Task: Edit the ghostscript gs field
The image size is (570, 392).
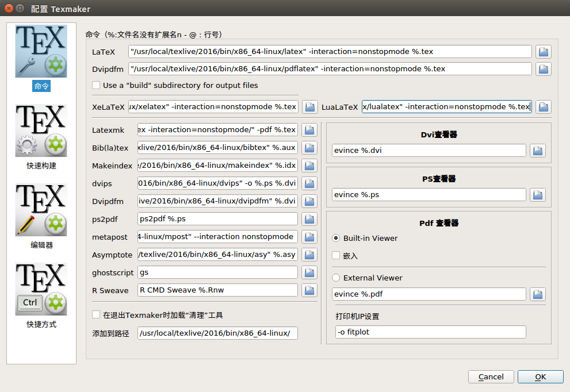Action: pyautogui.click(x=217, y=272)
